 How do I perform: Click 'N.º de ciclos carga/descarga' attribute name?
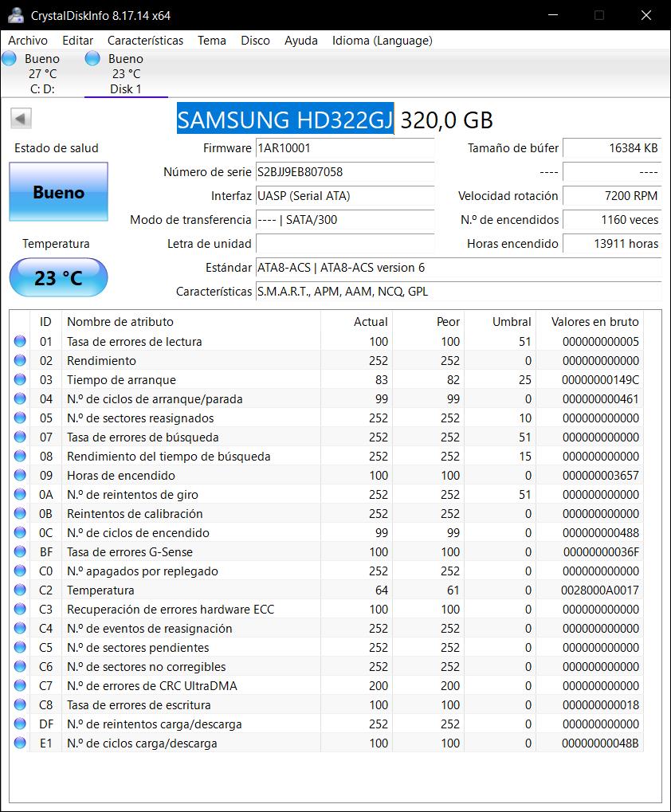coord(142,743)
